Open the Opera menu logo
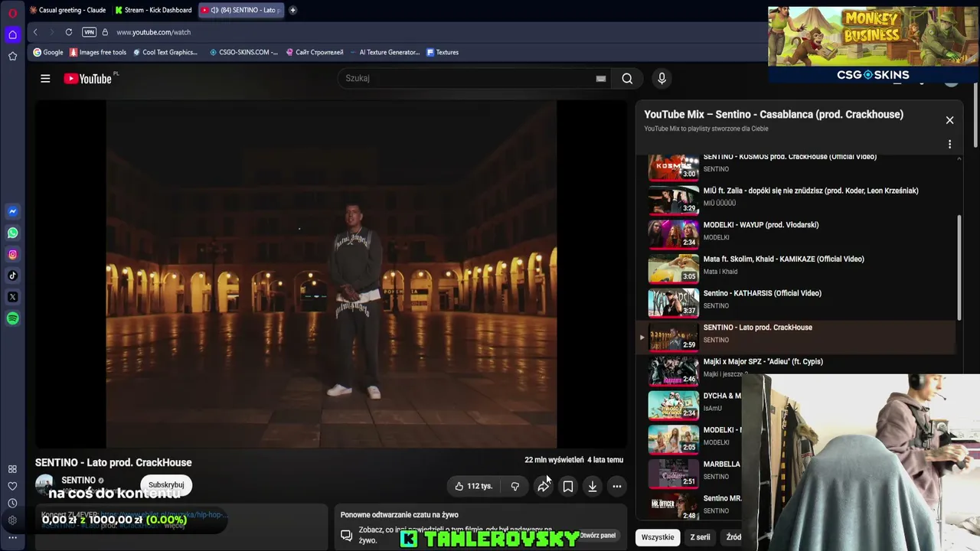This screenshot has height=551, width=980. [x=12, y=13]
